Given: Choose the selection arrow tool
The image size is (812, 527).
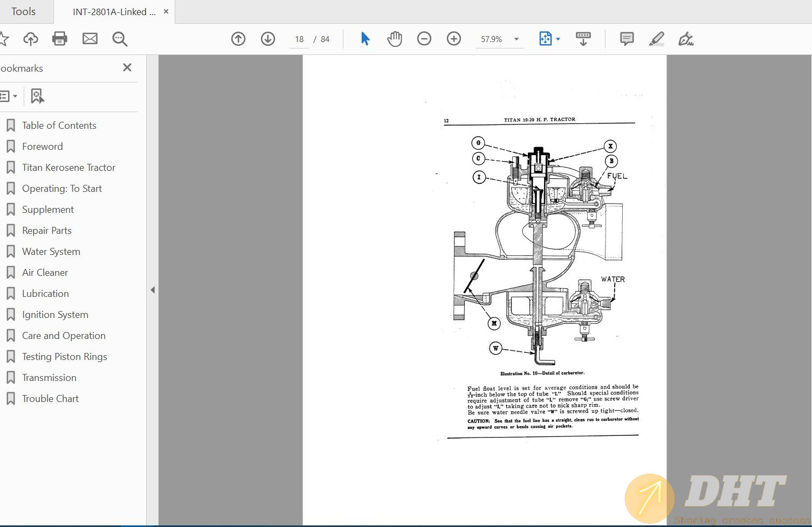Looking at the screenshot, I should tap(365, 39).
